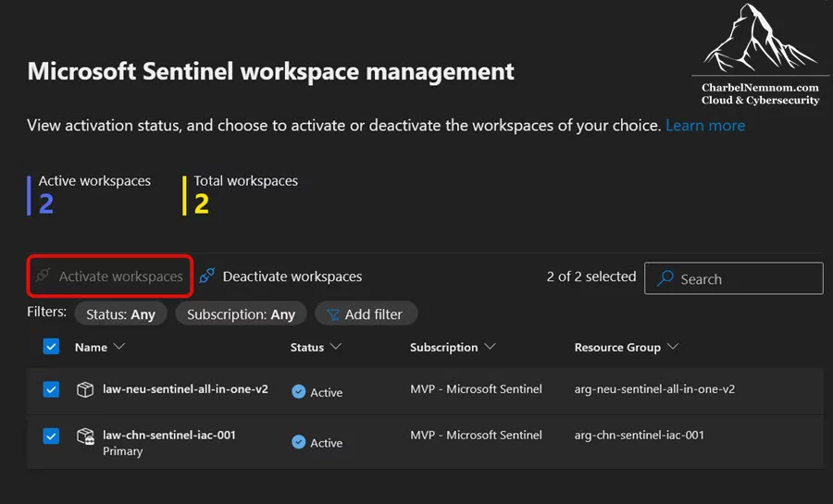Image resolution: width=833 pixels, height=504 pixels.
Task: Click the Total workspaces count 2
Action: click(x=202, y=203)
